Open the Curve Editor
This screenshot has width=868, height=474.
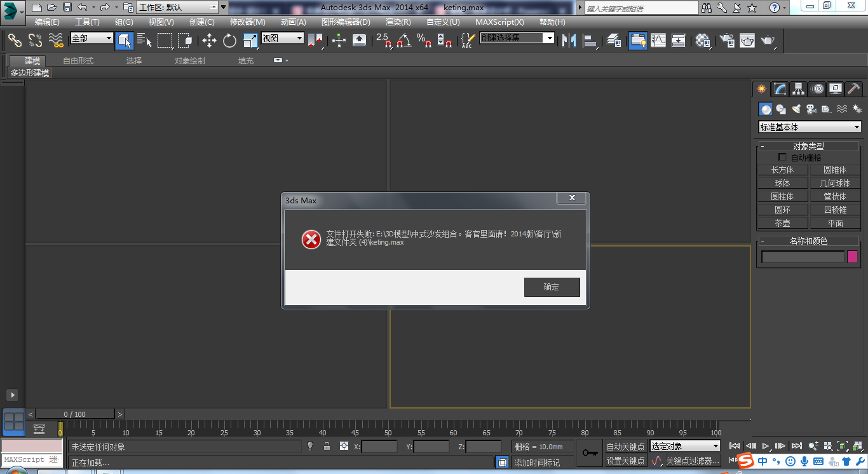pos(658,41)
